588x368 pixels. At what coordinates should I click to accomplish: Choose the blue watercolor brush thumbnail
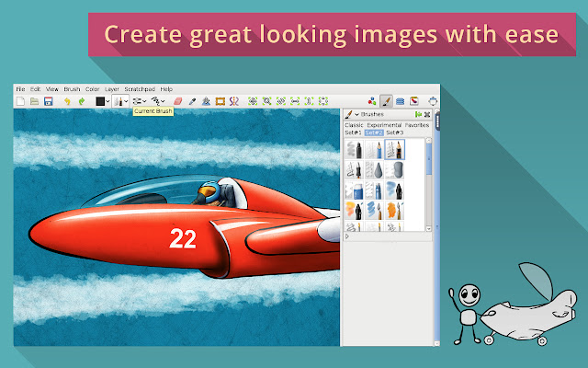point(394,190)
